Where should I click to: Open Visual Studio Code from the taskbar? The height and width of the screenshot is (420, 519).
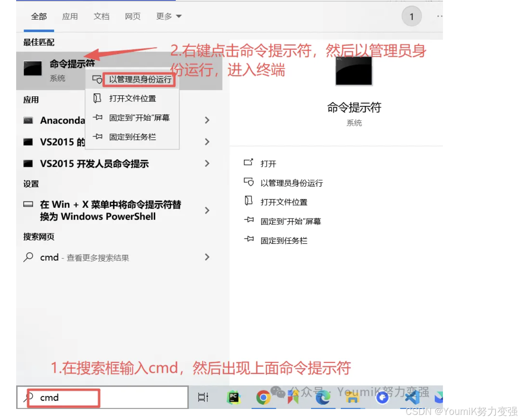[412, 398]
